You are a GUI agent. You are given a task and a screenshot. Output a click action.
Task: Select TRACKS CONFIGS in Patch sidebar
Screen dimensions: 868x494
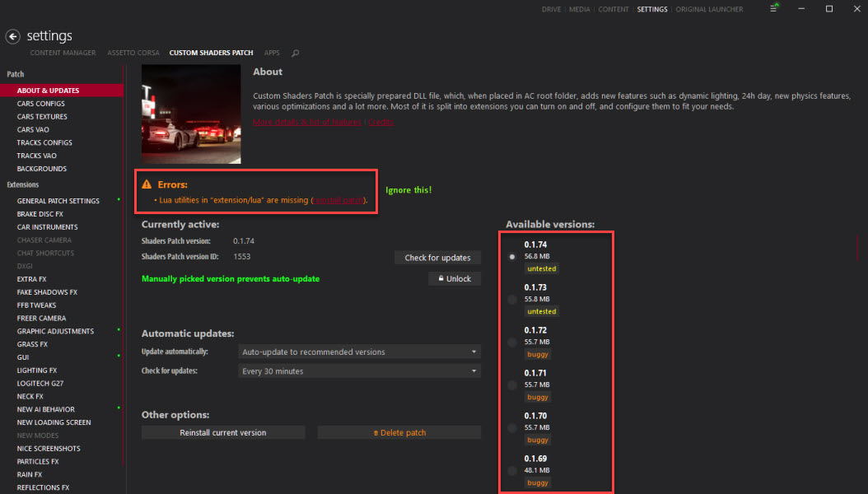(44, 142)
